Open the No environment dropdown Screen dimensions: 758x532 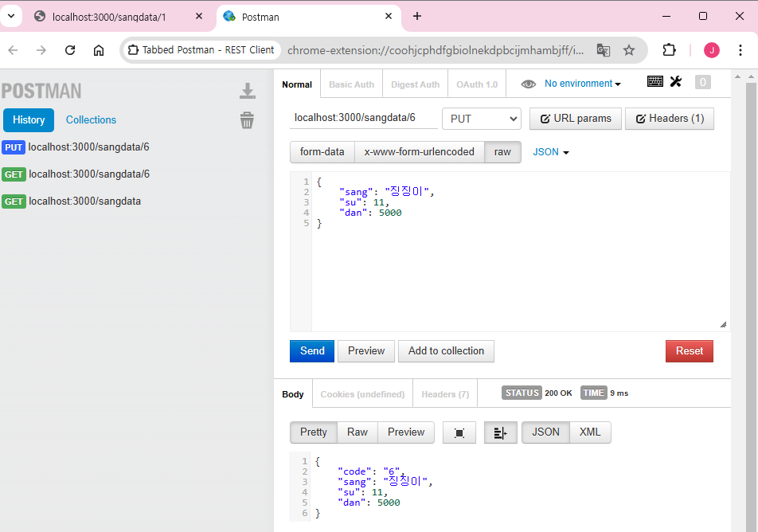point(583,84)
